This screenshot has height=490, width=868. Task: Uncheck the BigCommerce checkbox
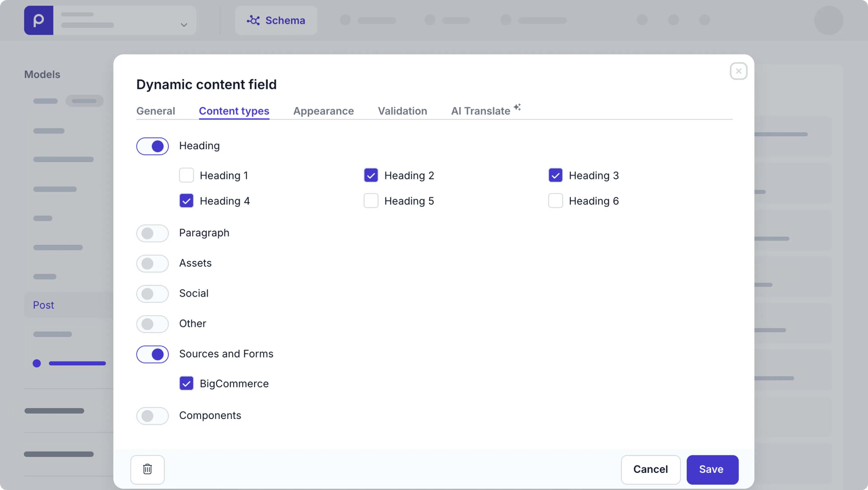coord(186,383)
